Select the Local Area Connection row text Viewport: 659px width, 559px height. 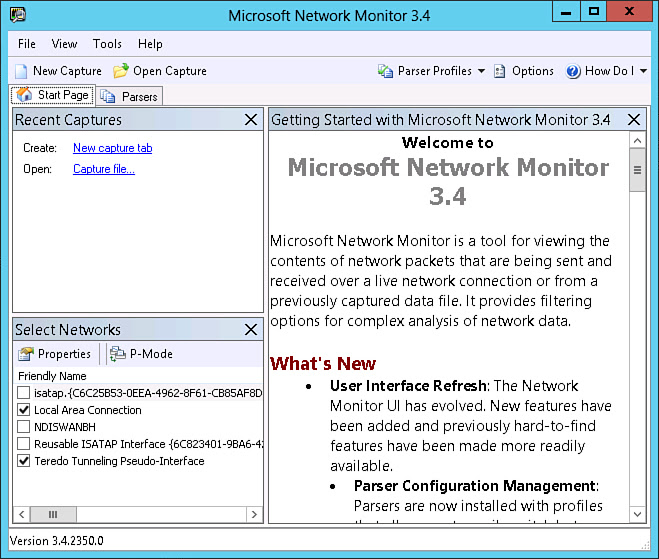(87, 410)
